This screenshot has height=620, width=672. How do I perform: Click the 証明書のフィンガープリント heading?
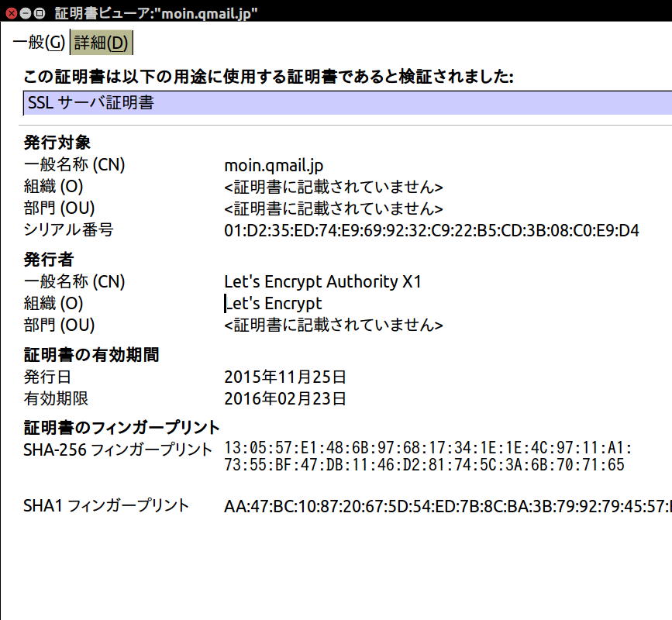122,428
